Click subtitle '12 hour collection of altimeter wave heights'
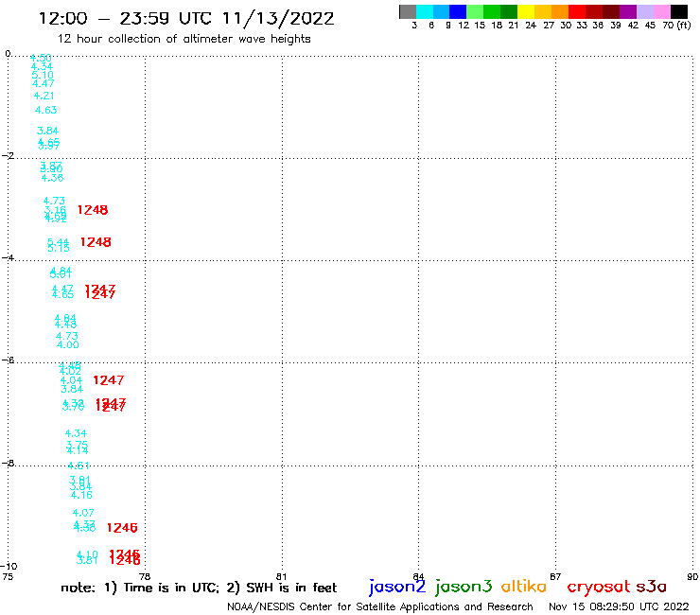Screen dimensions: 700x615 pyautogui.click(x=184, y=40)
